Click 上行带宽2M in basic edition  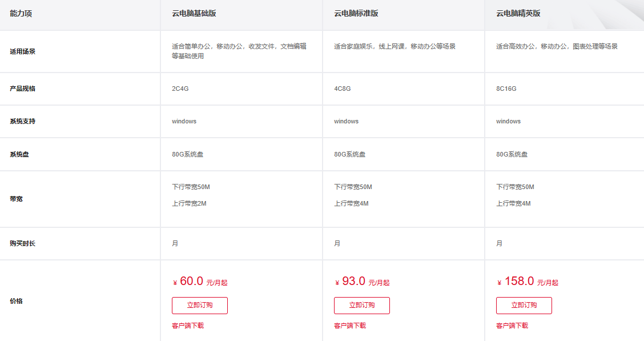190,204
